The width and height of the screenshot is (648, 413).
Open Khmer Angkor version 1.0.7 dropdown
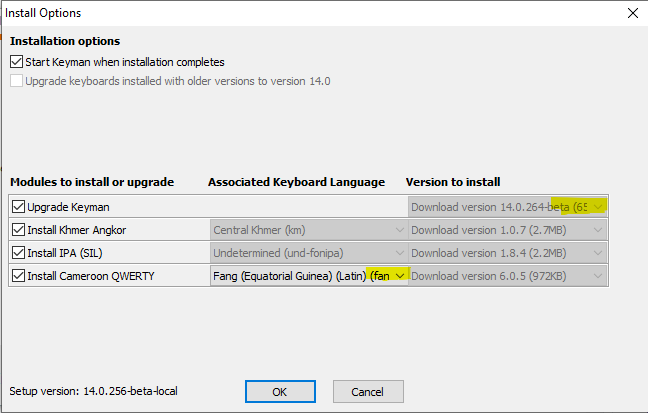pyautogui.click(x=507, y=230)
